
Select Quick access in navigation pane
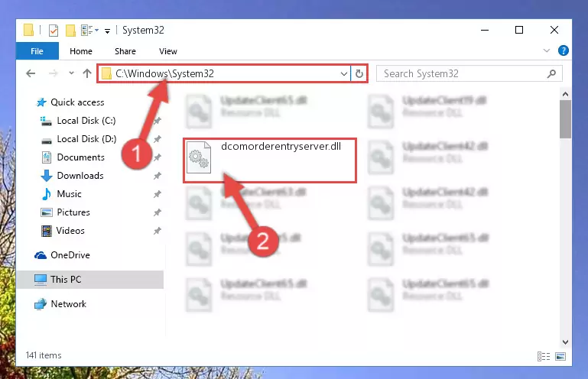click(77, 102)
